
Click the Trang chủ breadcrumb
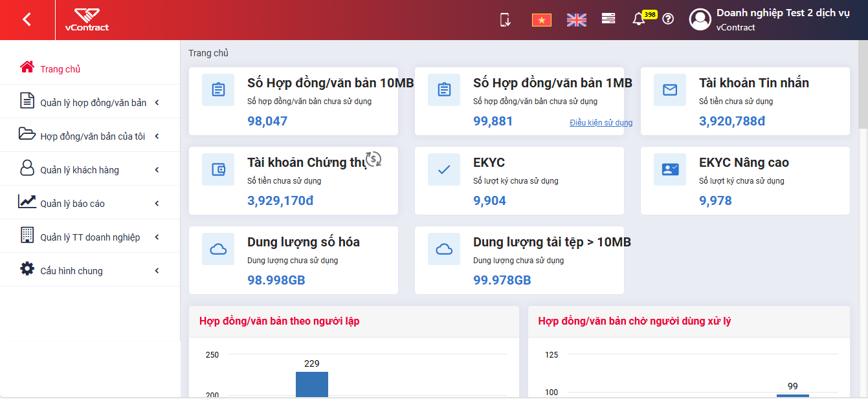coord(208,53)
